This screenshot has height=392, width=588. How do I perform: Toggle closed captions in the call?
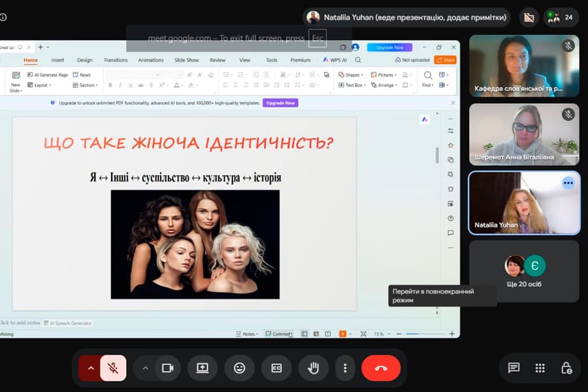276,368
